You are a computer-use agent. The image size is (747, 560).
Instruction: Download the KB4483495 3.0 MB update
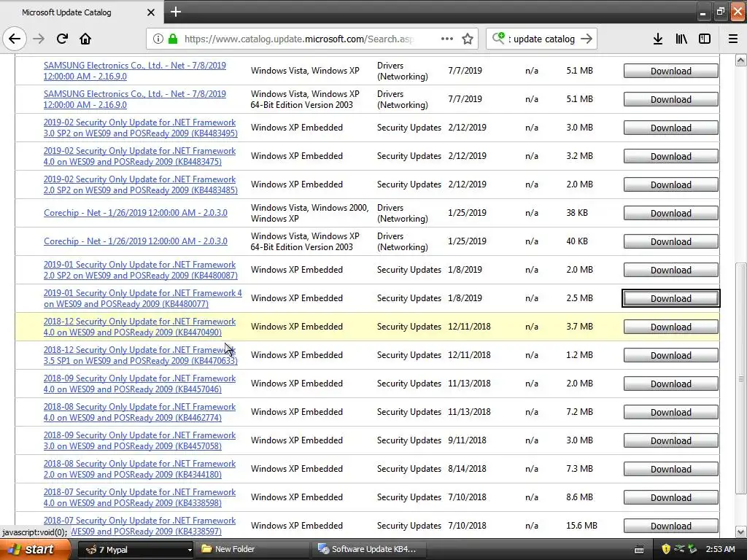point(671,128)
